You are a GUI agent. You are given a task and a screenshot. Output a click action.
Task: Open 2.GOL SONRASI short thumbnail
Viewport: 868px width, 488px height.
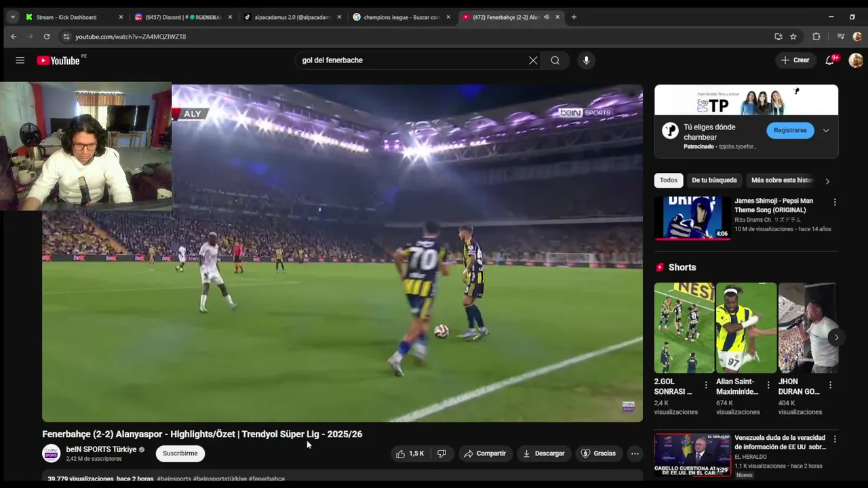684,328
